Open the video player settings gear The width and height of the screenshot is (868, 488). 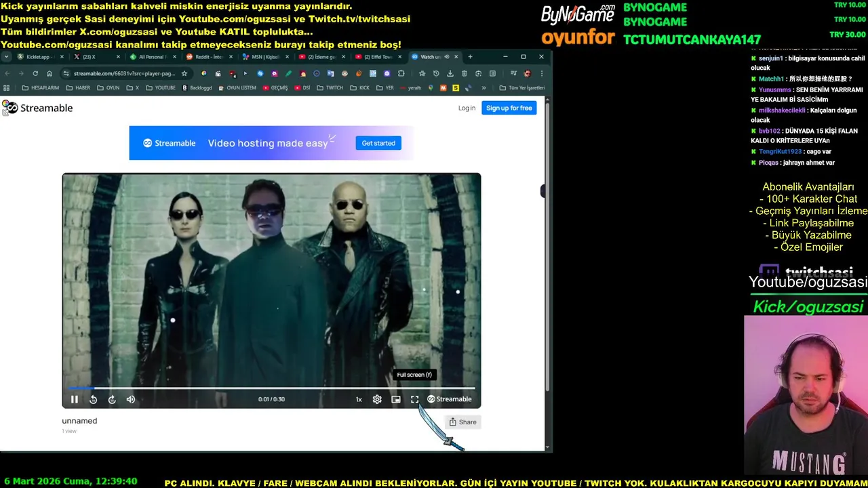[377, 399]
